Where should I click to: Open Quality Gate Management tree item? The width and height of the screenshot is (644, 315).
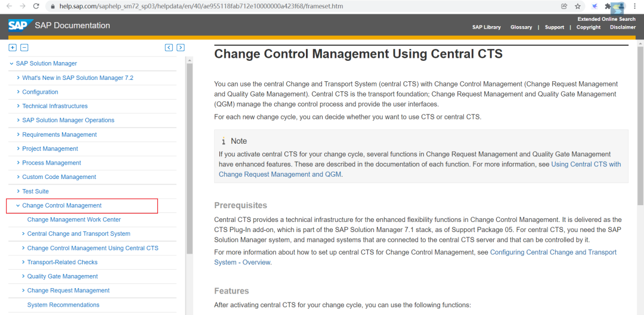63,276
